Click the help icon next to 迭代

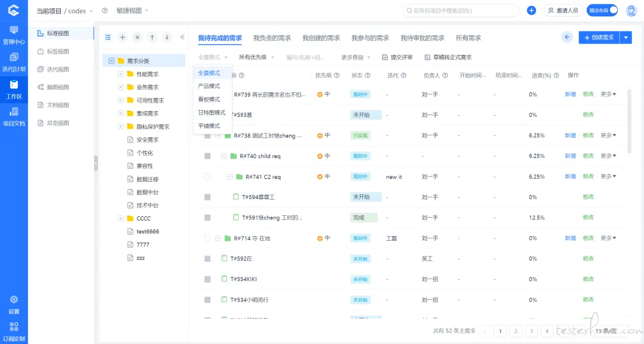coord(403,76)
